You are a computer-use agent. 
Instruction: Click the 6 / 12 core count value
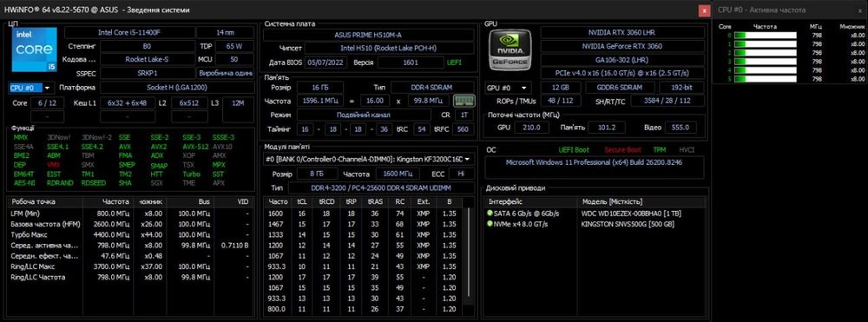pyautogui.click(x=47, y=103)
